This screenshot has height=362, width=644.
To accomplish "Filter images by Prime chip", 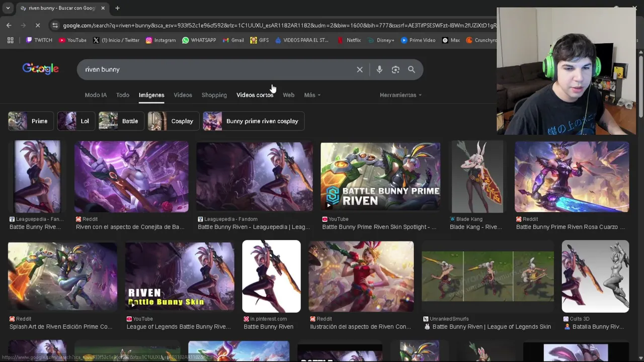I will coord(31,121).
